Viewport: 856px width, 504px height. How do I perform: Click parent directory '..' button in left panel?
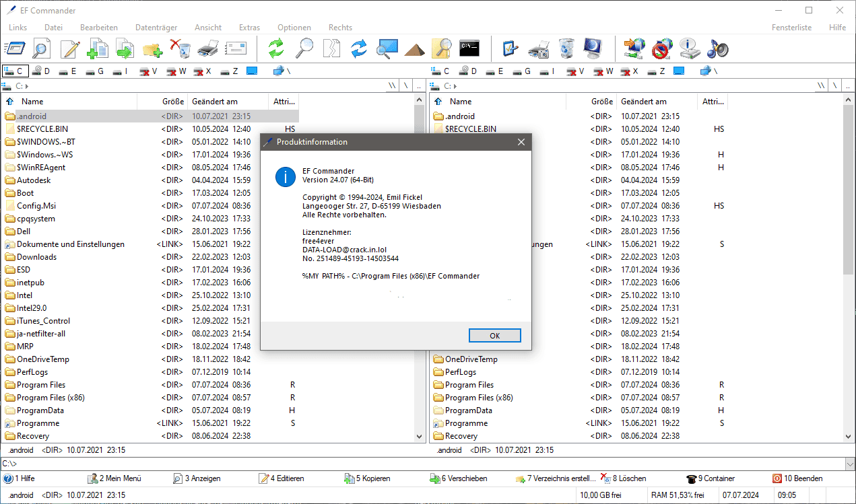click(420, 86)
